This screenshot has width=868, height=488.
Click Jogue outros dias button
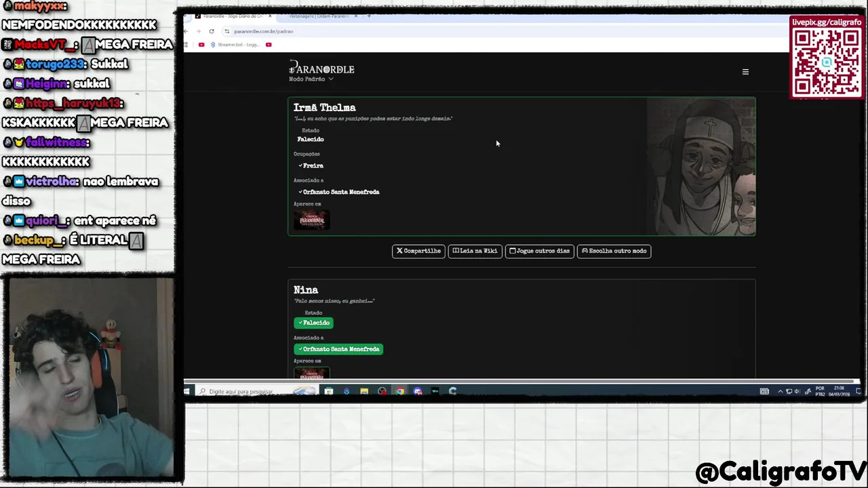539,251
